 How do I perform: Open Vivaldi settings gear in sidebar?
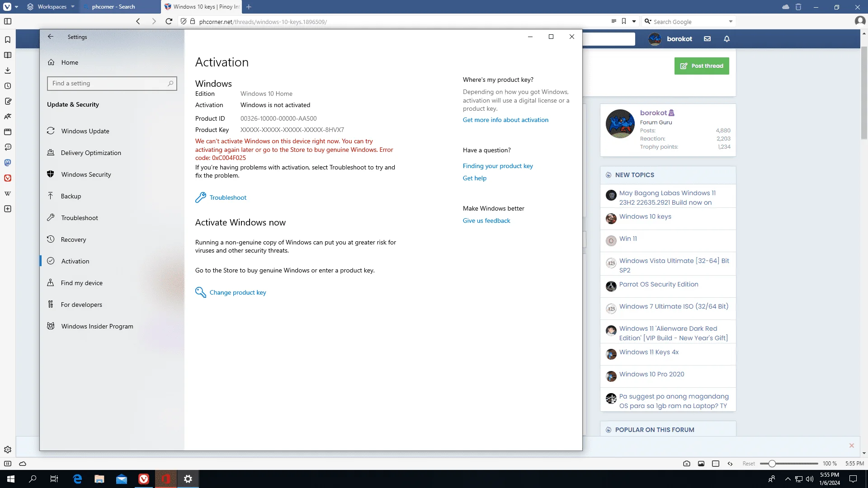(8, 450)
